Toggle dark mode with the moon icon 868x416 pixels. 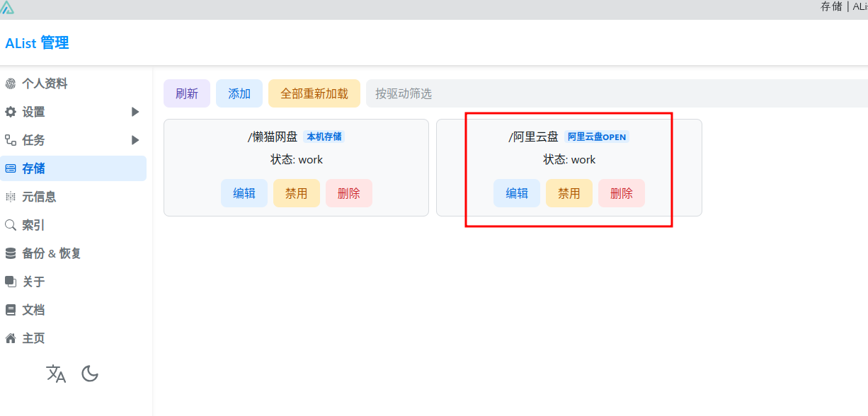click(90, 374)
